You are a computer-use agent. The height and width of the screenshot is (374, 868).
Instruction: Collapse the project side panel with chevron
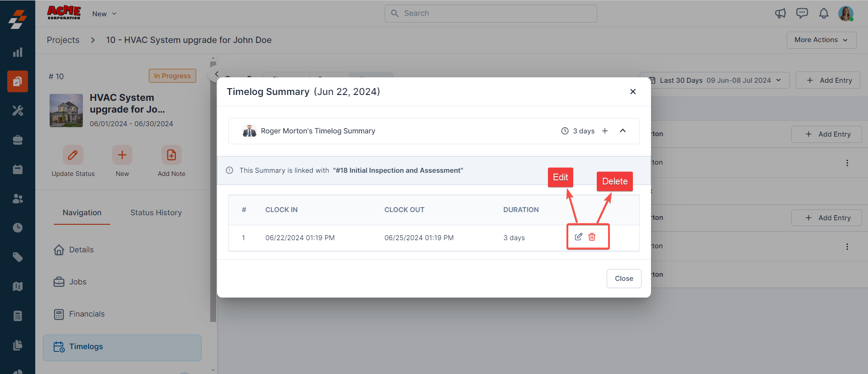217,74
